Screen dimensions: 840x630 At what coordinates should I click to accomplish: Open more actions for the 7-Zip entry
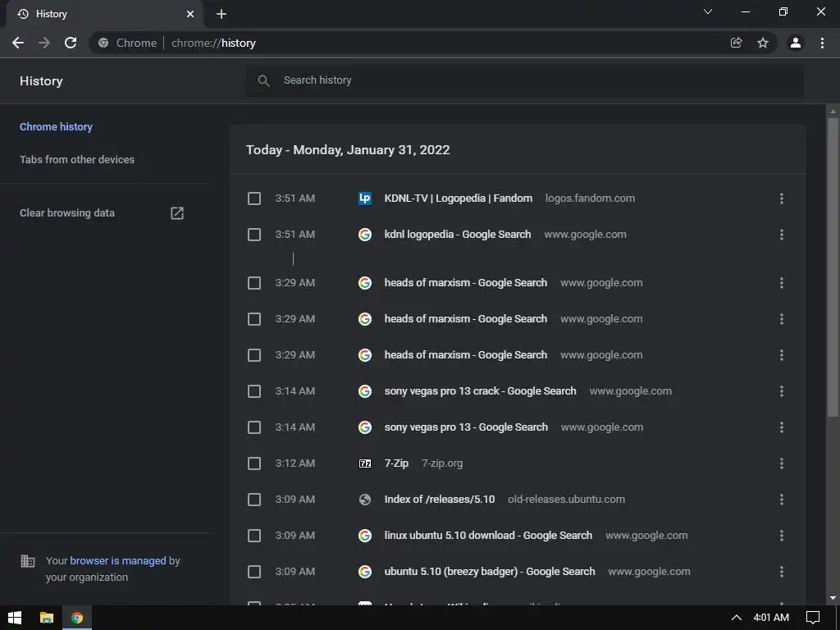[781, 463]
